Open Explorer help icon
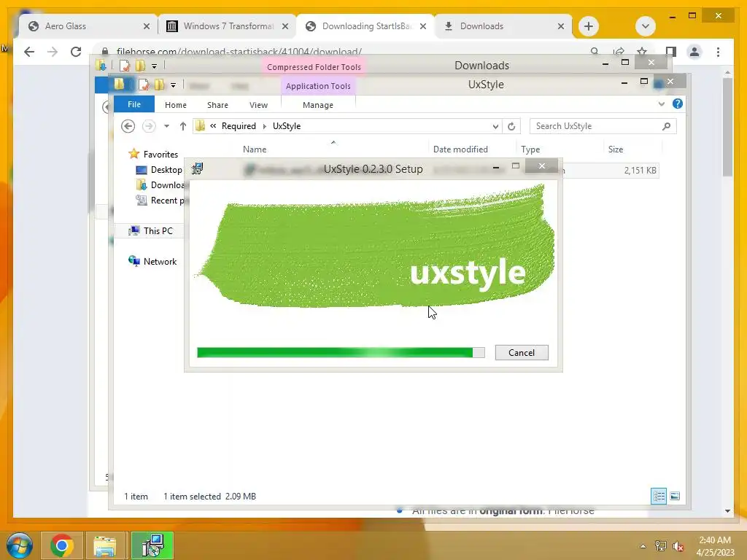747x560 pixels. [x=677, y=104]
